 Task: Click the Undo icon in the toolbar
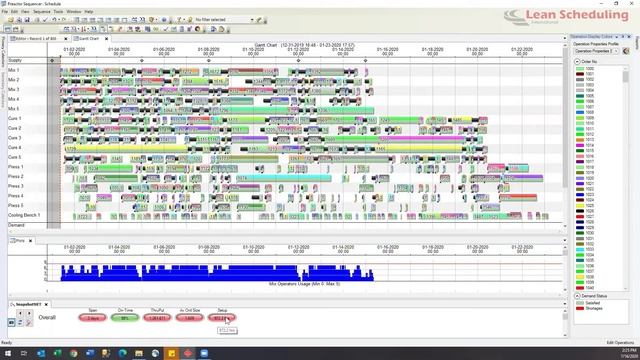coord(54,20)
